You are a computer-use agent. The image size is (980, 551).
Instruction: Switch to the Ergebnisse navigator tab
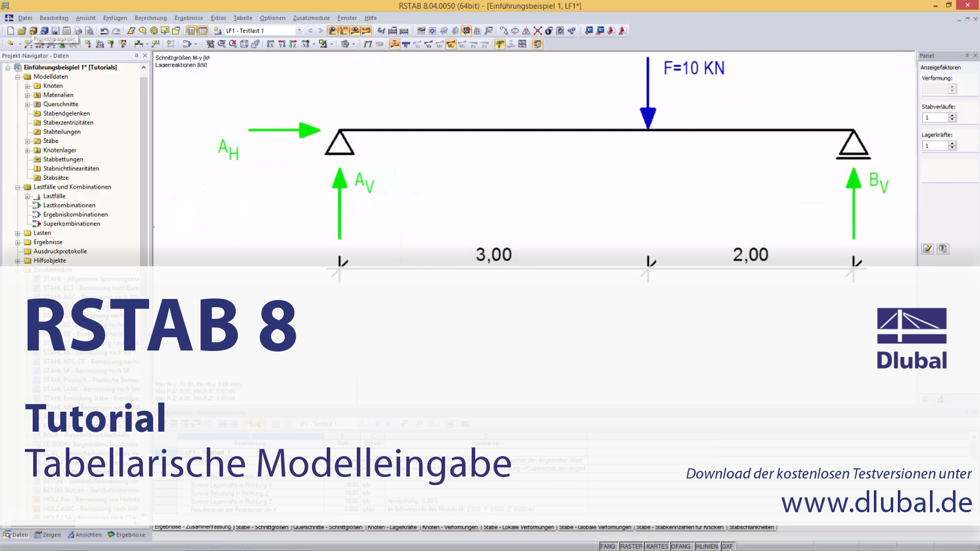[x=127, y=535]
